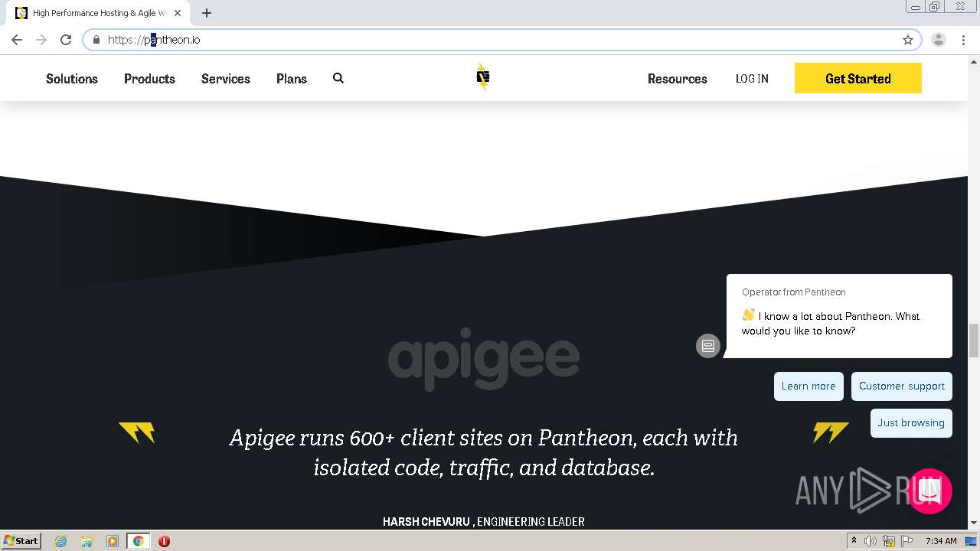Open media player from taskbar
Image resolution: width=980 pixels, height=551 pixels.
pos(113,541)
